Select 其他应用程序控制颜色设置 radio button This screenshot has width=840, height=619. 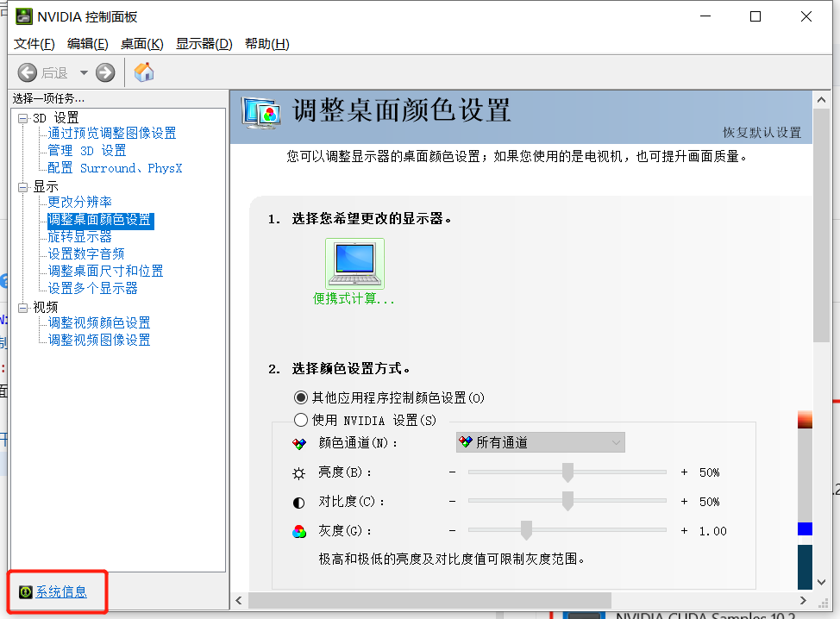(x=301, y=397)
